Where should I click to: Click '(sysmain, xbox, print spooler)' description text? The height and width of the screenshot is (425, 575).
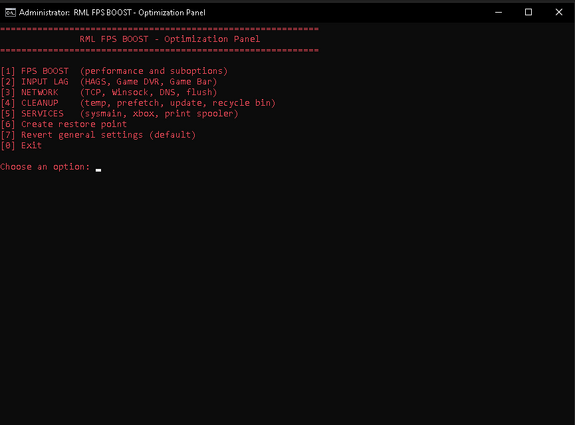(x=159, y=113)
